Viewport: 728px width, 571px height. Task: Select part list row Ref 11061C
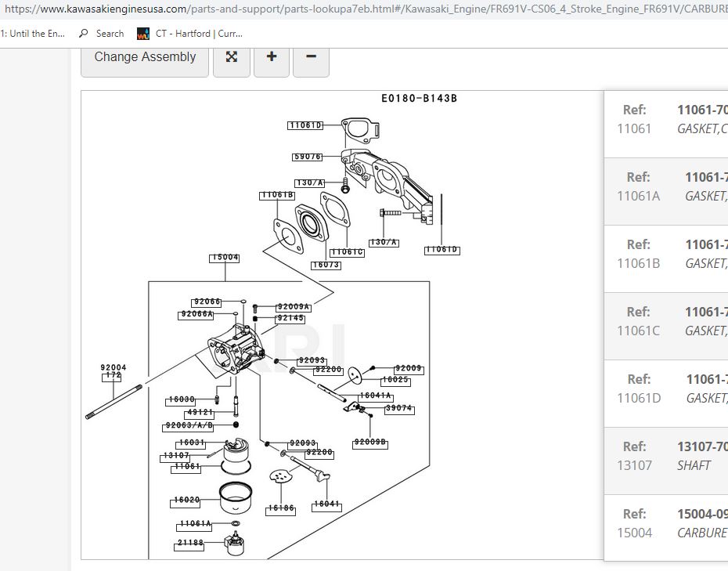pyautogui.click(x=666, y=326)
